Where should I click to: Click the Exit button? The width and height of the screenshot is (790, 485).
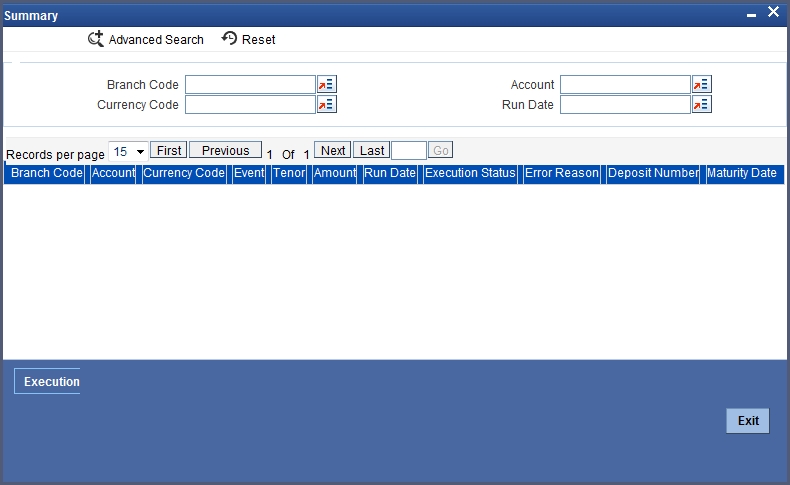tap(748, 421)
